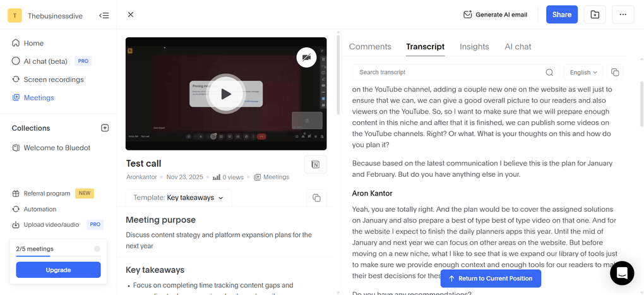Open the English language dropdown
Screen dimensions: 644x295
tap(583, 72)
